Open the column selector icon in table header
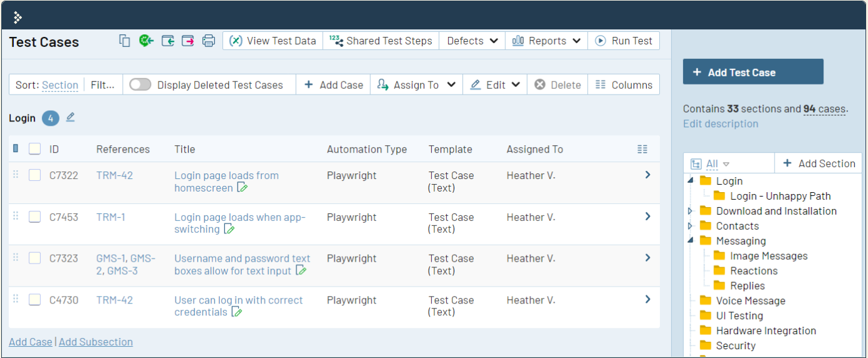This screenshot has width=868, height=358. pos(642,149)
